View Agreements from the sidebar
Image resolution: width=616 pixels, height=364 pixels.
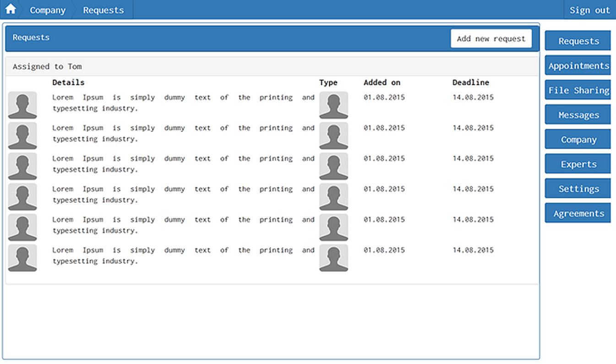(x=578, y=214)
